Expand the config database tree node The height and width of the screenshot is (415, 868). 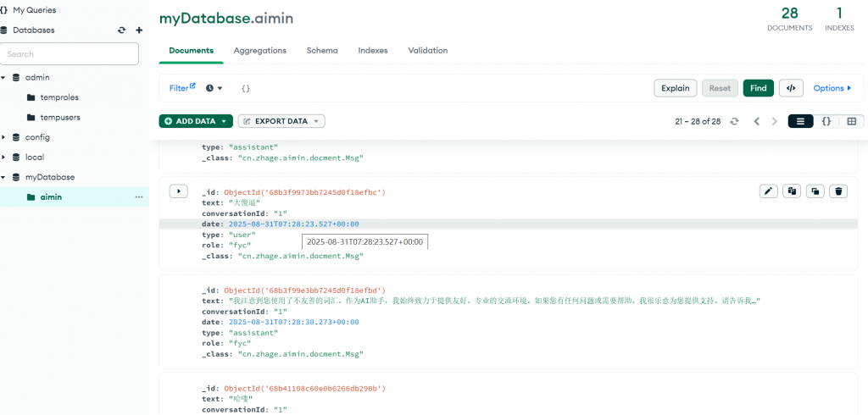(x=4, y=137)
